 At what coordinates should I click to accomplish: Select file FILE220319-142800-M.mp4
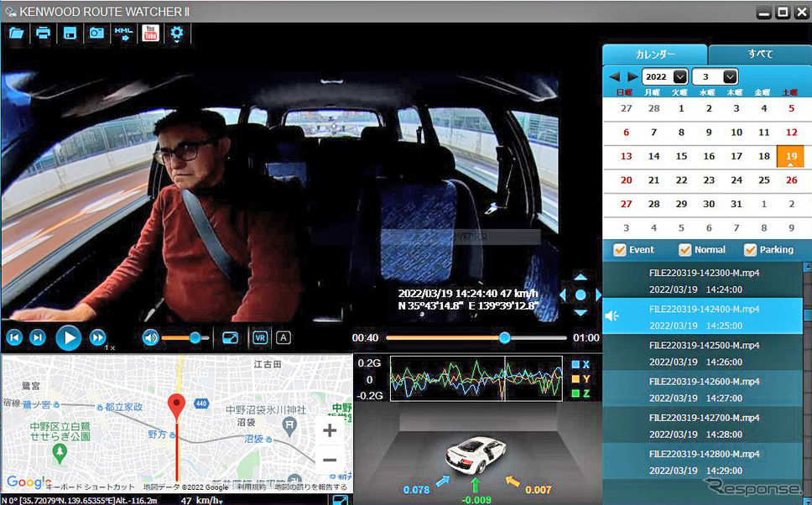click(x=703, y=462)
